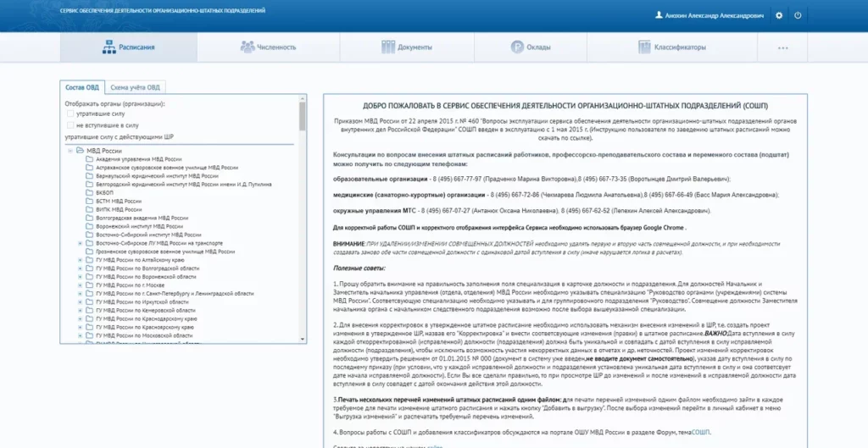Click the user profile silhouette icon

[659, 16]
